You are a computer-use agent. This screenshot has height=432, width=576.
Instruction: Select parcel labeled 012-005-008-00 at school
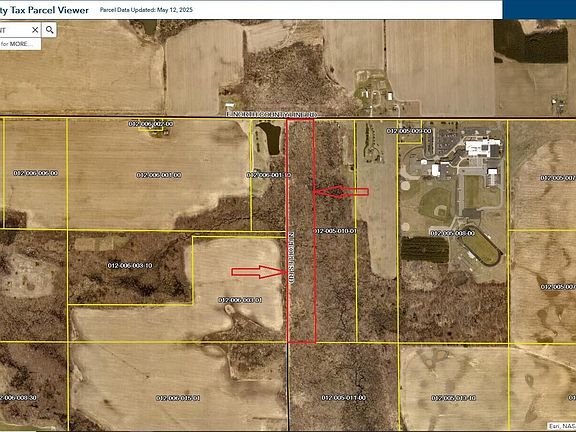452,233
